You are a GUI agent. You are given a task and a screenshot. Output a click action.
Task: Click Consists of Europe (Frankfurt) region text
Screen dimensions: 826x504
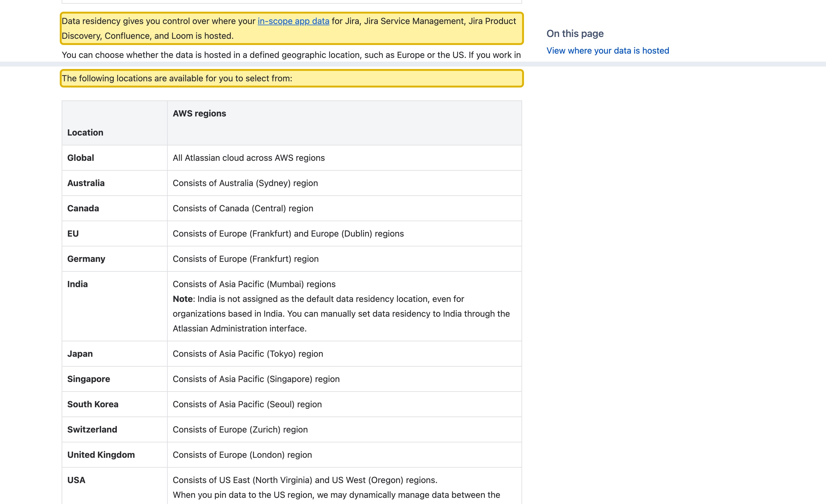[x=245, y=259]
